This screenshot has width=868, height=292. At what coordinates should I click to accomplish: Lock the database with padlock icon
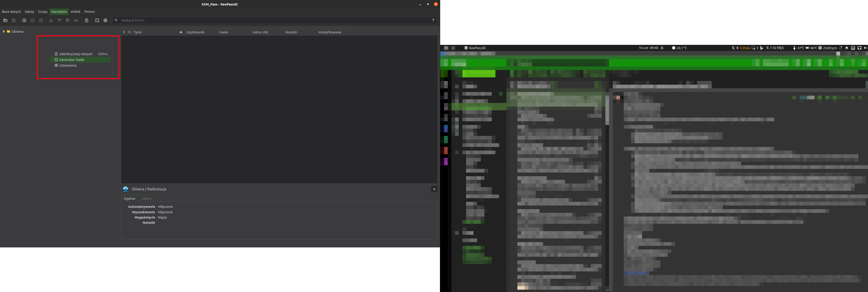coord(87,21)
